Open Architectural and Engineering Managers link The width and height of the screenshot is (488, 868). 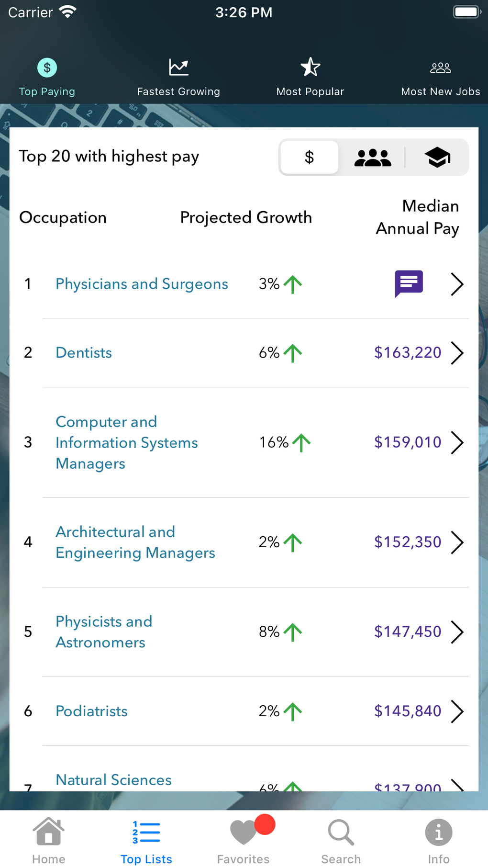135,542
